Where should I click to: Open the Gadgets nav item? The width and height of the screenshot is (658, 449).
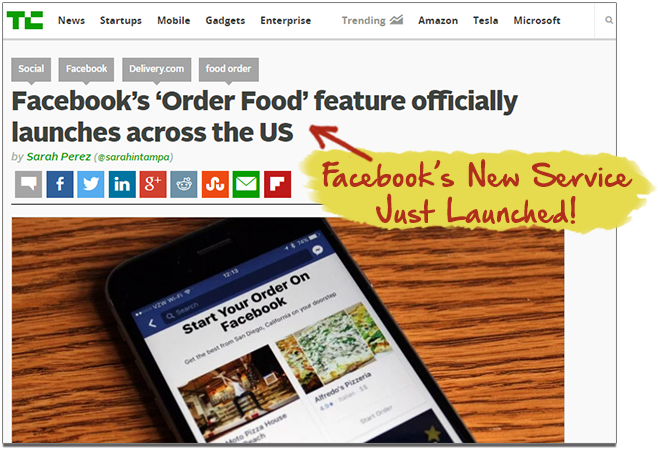point(225,21)
